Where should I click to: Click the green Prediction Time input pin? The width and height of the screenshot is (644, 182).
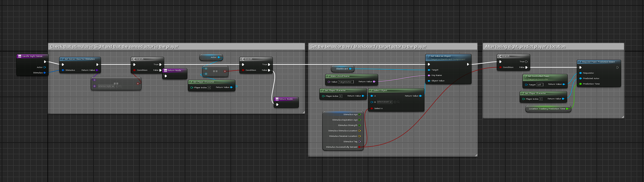(581, 84)
